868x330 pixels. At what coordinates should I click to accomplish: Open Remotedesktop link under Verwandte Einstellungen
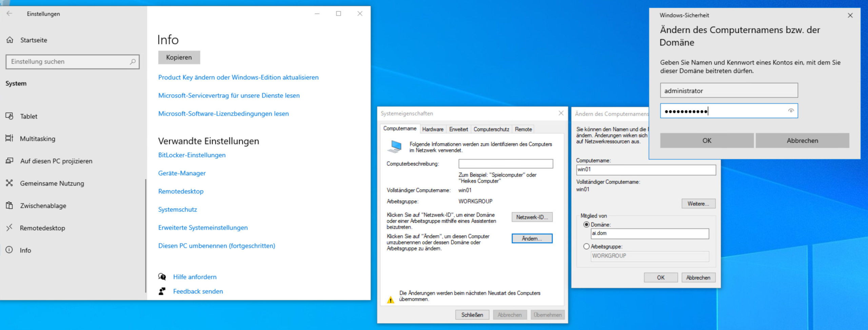[181, 191]
